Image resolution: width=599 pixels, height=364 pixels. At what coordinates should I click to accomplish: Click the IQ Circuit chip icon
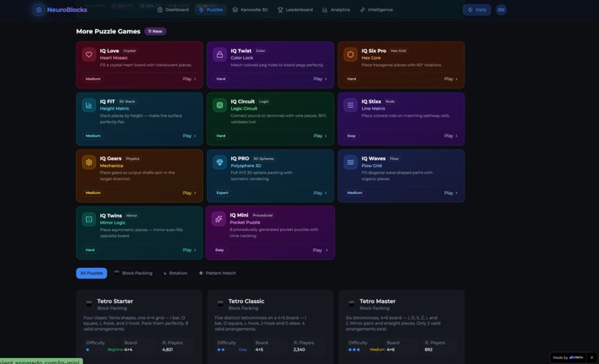(x=220, y=105)
